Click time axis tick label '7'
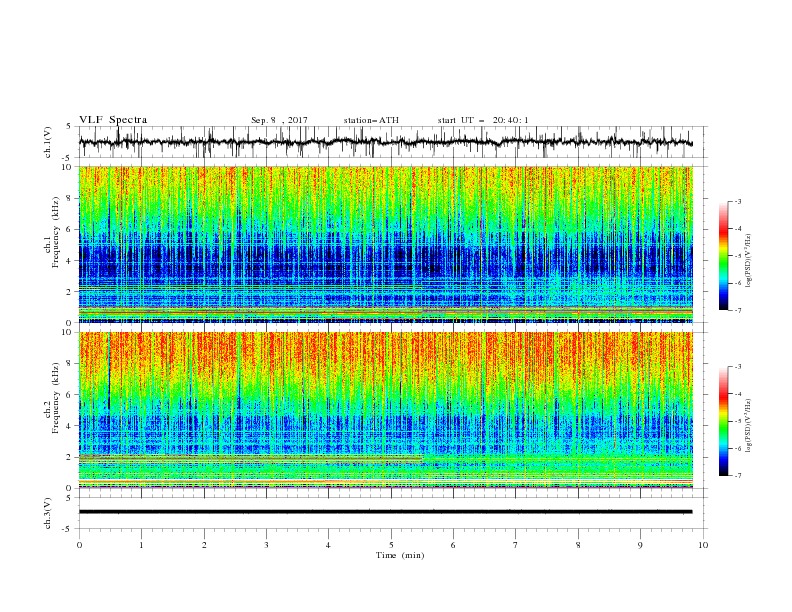 [x=516, y=545]
